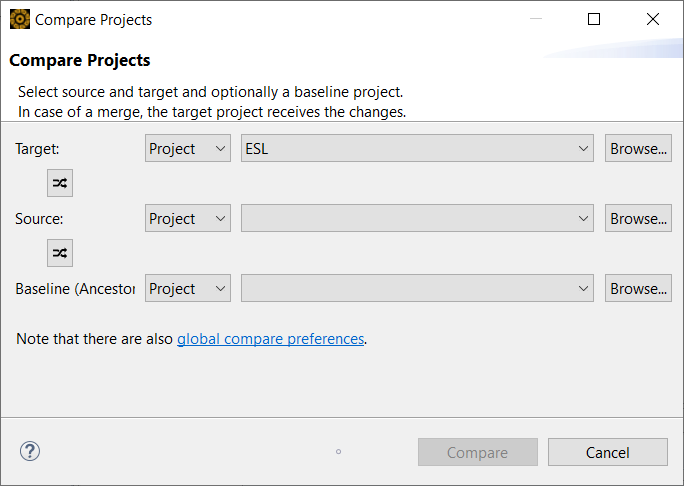This screenshot has width=684, height=486.
Task: Expand the empty Baseline project combo box
Action: coord(417,289)
